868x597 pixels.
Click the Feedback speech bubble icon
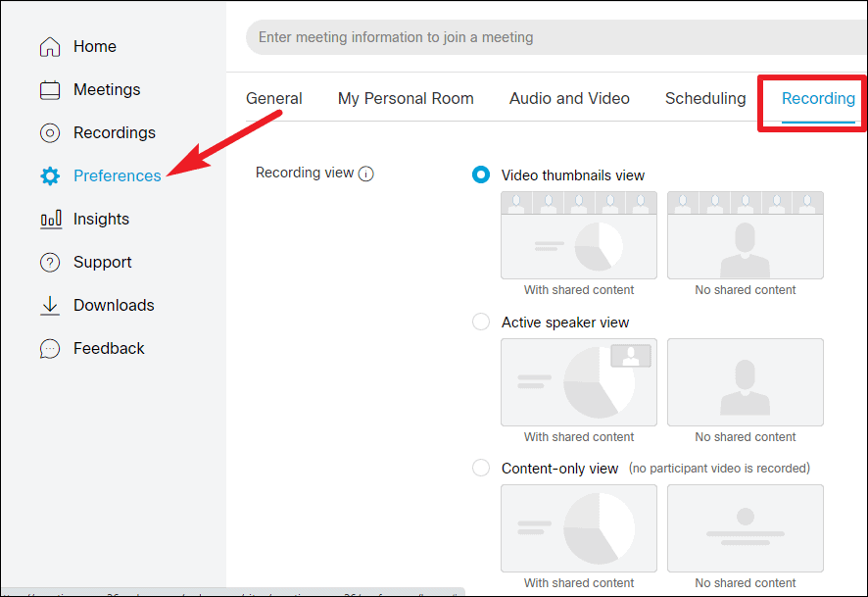(x=50, y=349)
